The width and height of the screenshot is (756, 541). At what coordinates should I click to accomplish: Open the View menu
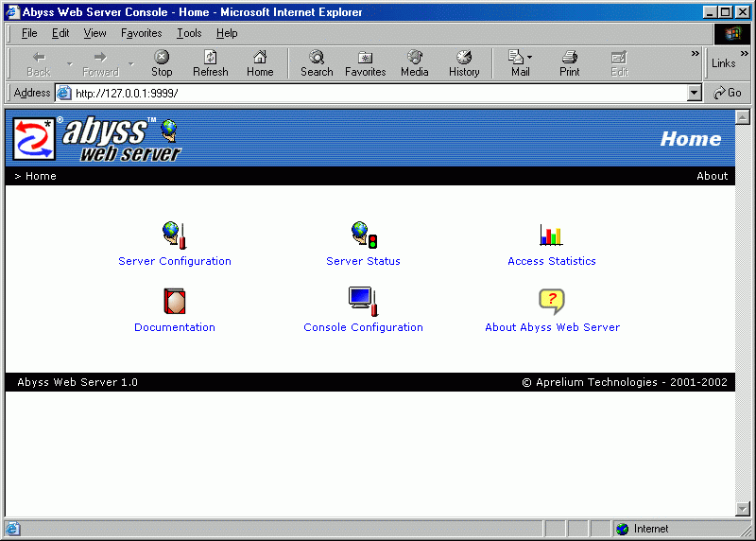[94, 33]
